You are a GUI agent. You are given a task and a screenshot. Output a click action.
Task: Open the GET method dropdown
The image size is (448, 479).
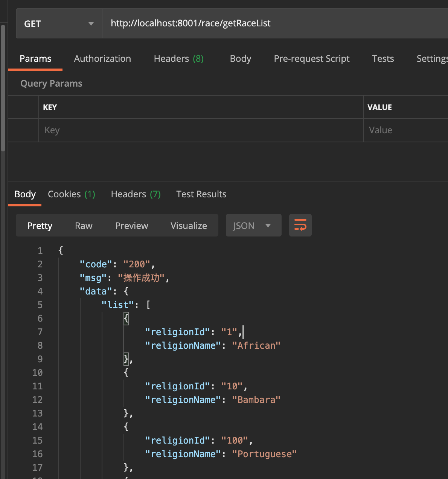(x=59, y=24)
